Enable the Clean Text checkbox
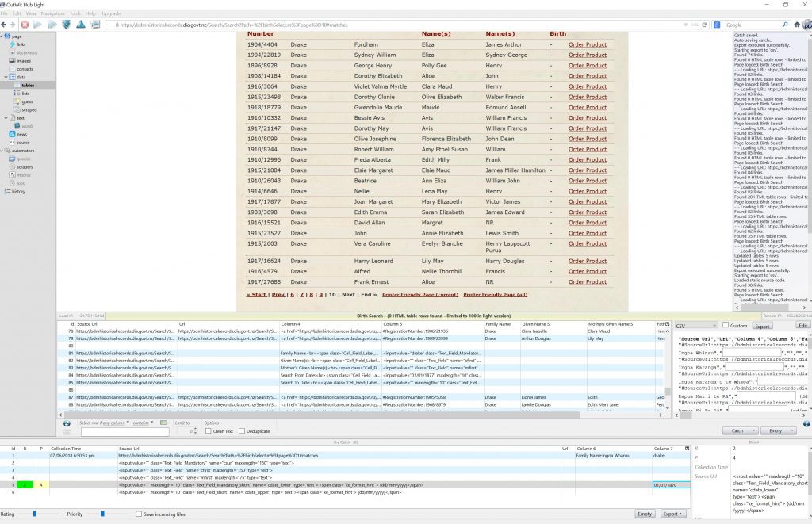Image resolution: width=812 pixels, height=524 pixels. tap(209, 431)
